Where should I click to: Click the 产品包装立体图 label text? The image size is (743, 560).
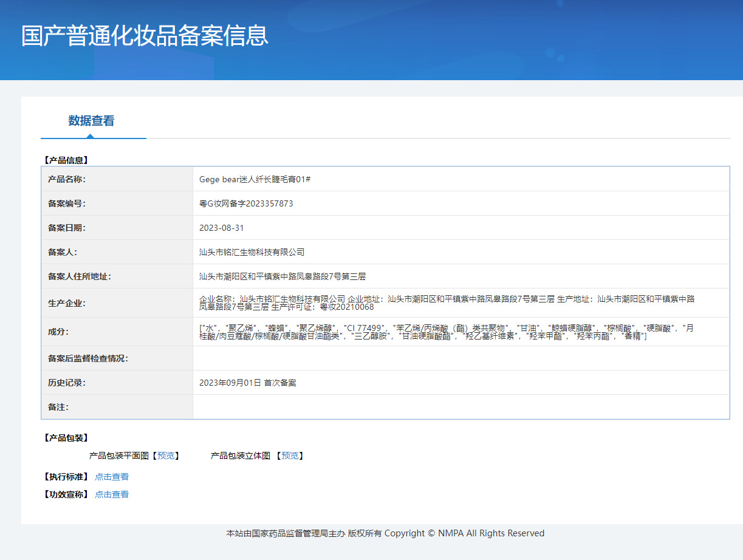point(241,456)
